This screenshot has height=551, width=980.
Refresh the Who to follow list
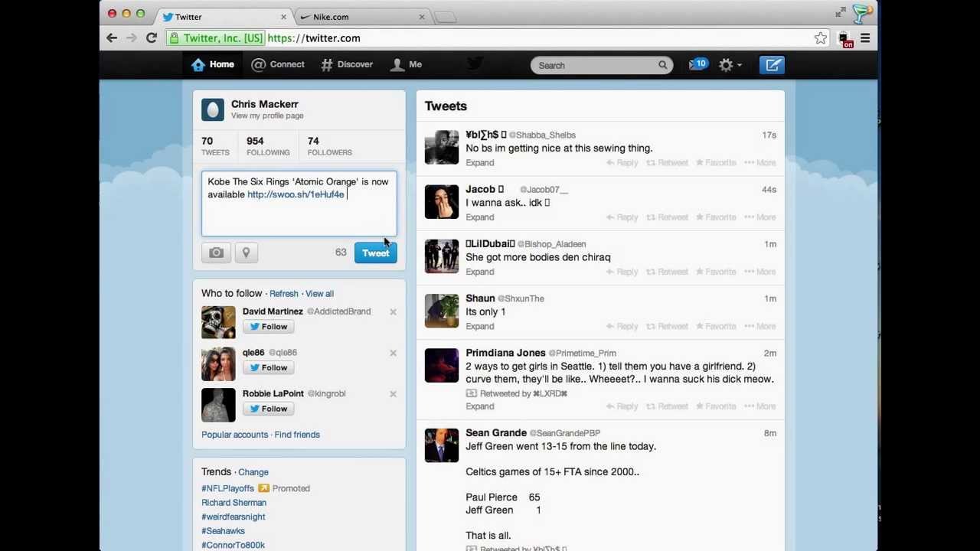pyautogui.click(x=283, y=294)
